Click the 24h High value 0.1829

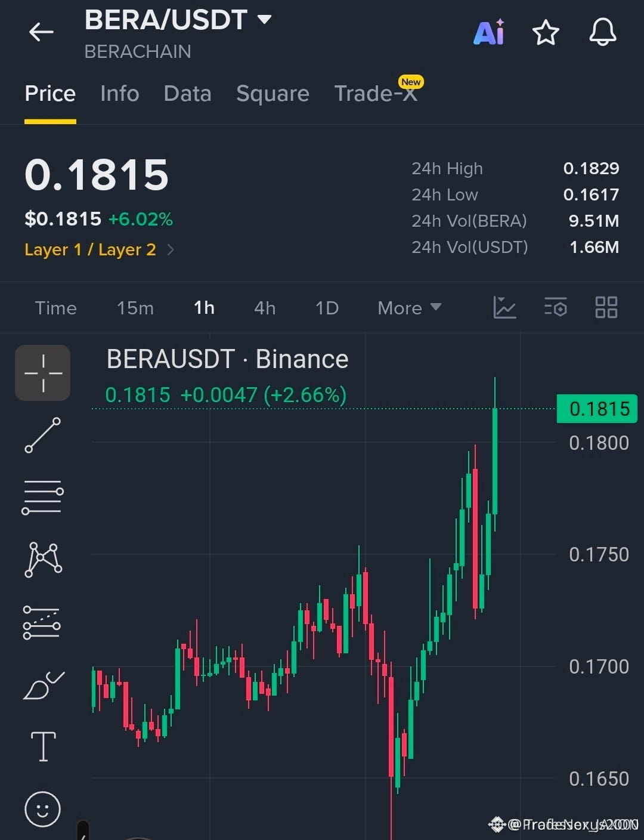(x=591, y=168)
